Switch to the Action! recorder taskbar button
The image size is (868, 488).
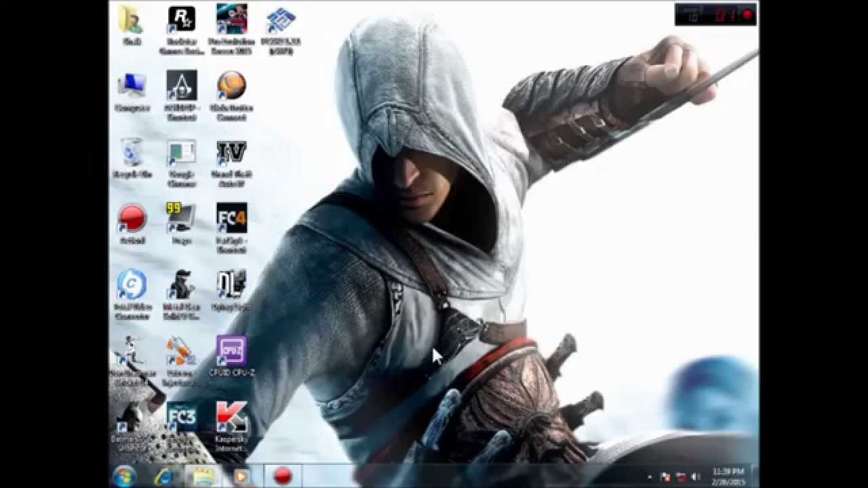282,476
